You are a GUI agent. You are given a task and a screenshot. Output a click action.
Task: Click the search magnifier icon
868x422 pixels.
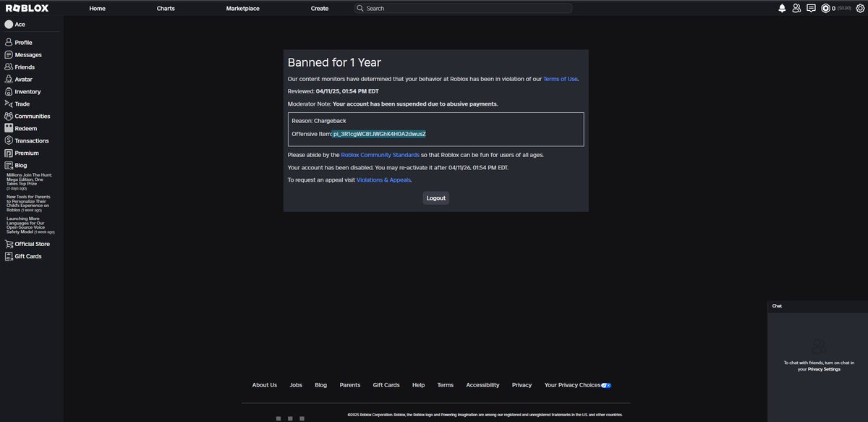pos(360,8)
